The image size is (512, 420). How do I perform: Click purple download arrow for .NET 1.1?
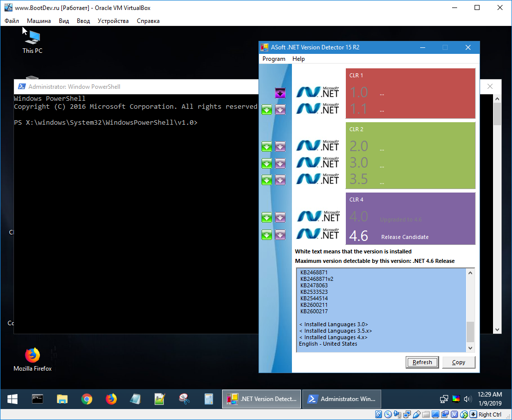[x=280, y=110]
